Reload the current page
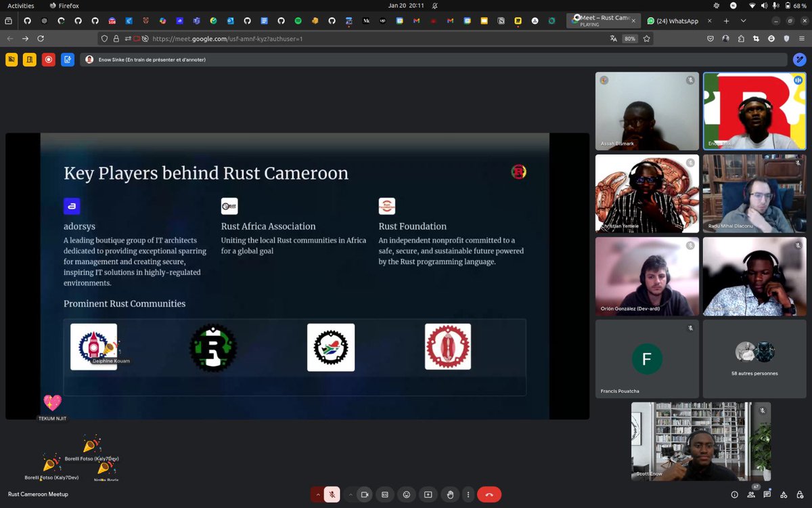Viewport: 812px width, 508px height. tap(41, 39)
